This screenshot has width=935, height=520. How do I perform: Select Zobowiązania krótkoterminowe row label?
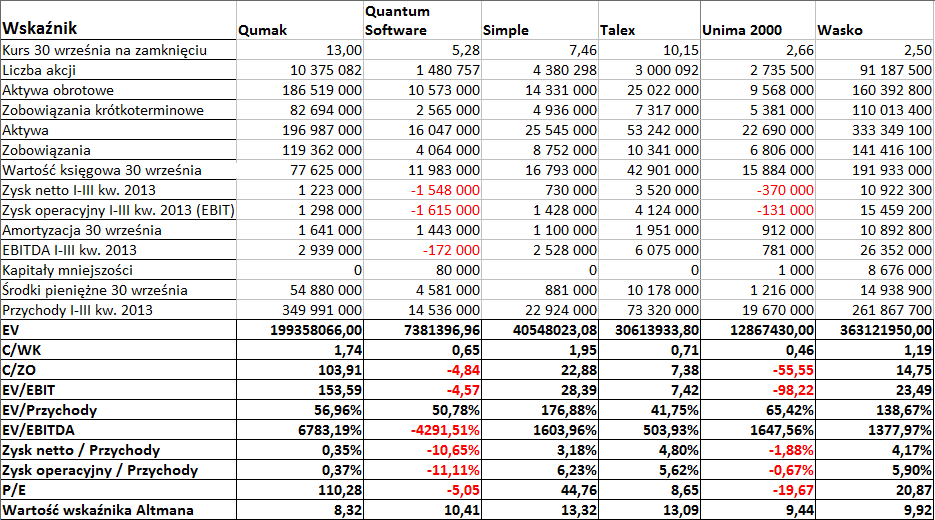(x=103, y=110)
